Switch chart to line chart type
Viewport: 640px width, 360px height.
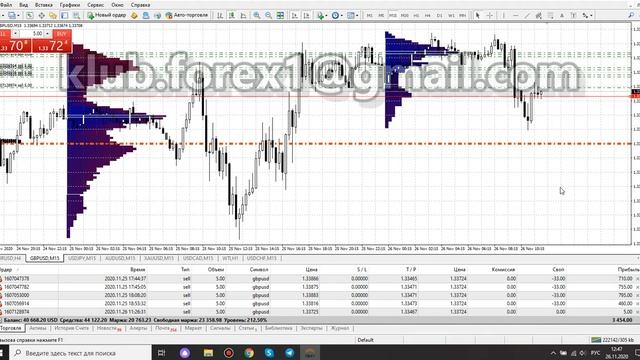[x=243, y=15]
